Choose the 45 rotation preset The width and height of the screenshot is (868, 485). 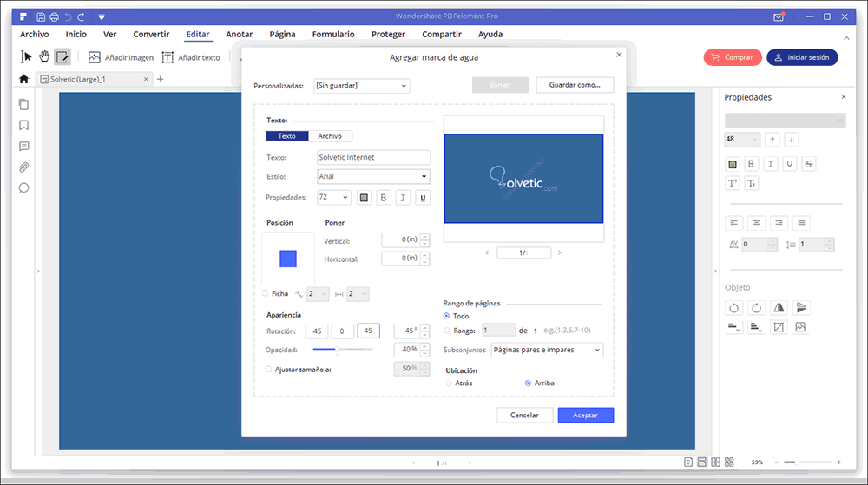coord(368,331)
